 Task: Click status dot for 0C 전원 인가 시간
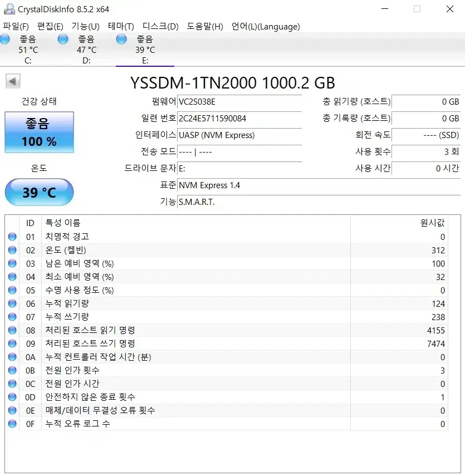12,384
